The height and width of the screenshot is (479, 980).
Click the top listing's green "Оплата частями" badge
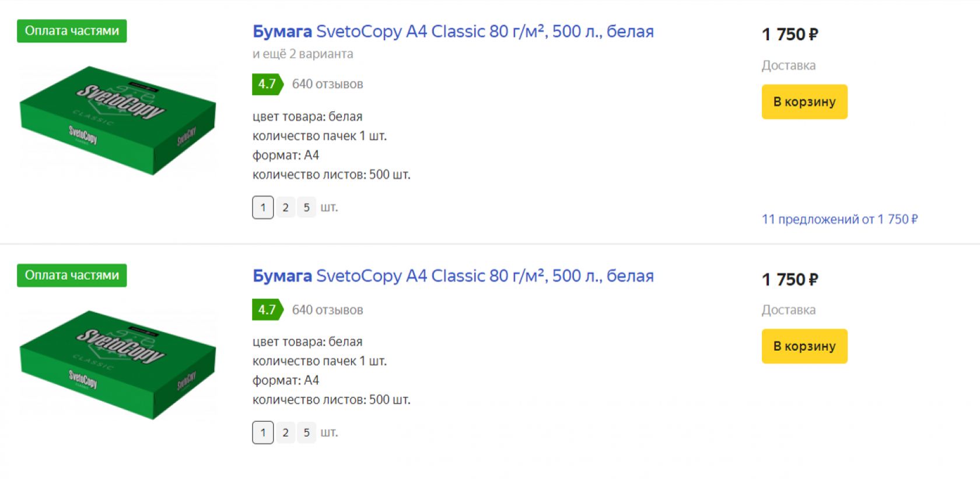(72, 31)
